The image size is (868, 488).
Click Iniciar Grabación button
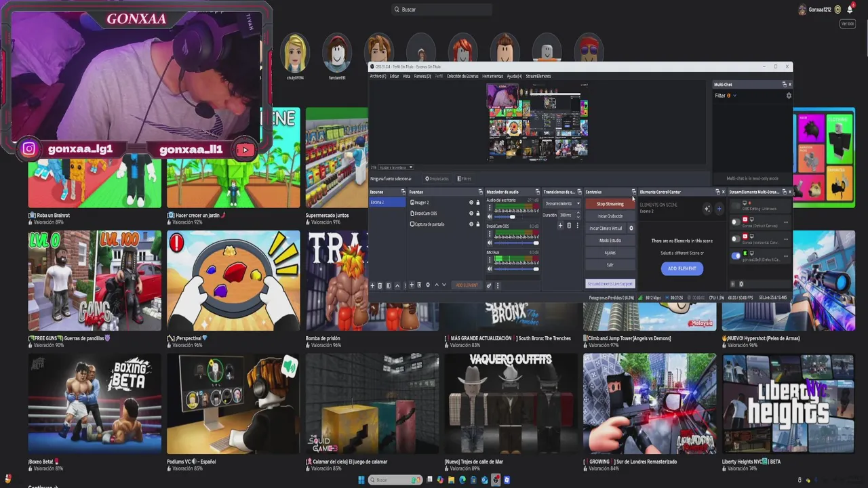[x=610, y=216]
